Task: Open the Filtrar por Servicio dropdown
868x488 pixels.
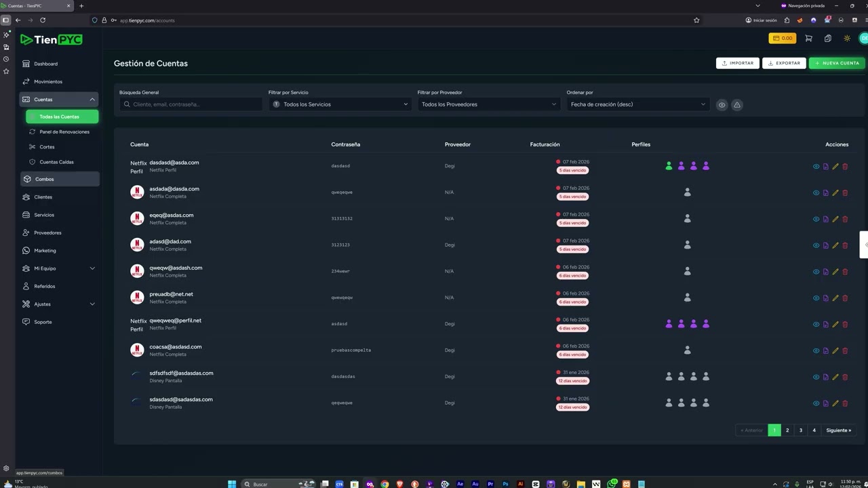Action: point(340,104)
